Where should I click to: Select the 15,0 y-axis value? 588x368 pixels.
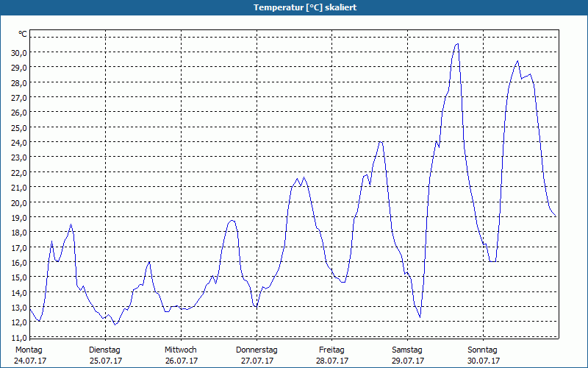19,277
